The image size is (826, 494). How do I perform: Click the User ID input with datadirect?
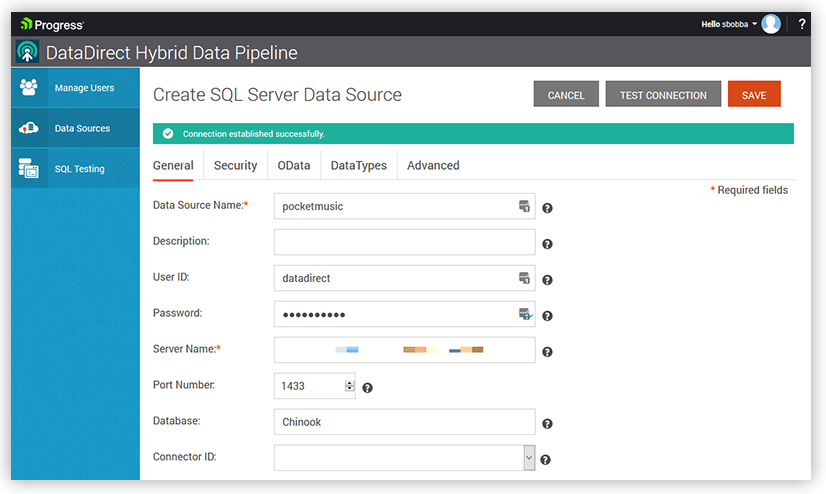click(x=405, y=278)
